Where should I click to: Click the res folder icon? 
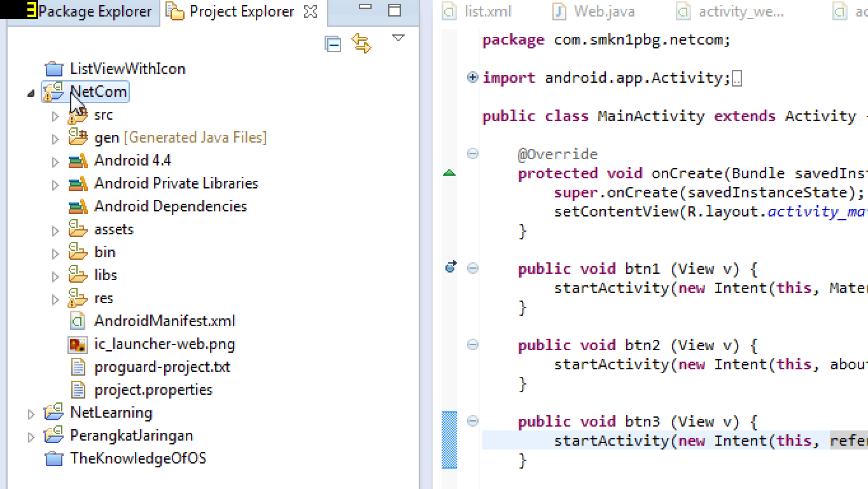[78, 297]
